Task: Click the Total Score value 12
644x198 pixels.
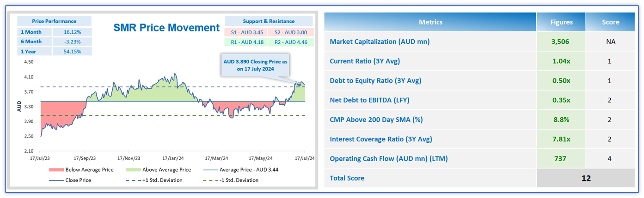Action: click(586, 178)
